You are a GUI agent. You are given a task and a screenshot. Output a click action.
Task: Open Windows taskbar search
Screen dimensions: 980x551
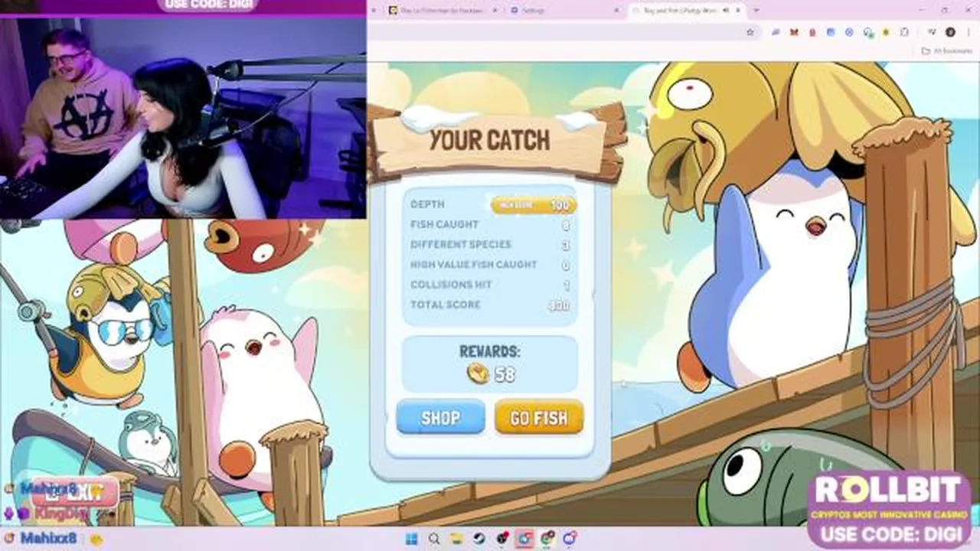[x=434, y=539]
